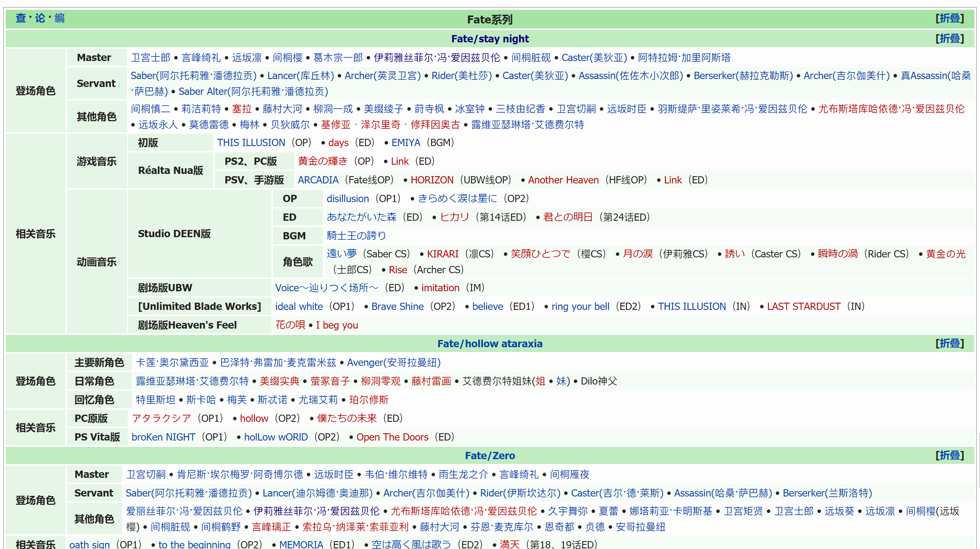The width and height of the screenshot is (980, 549).
Task: Open the red 黄金の輝き link
Action: tap(322, 161)
